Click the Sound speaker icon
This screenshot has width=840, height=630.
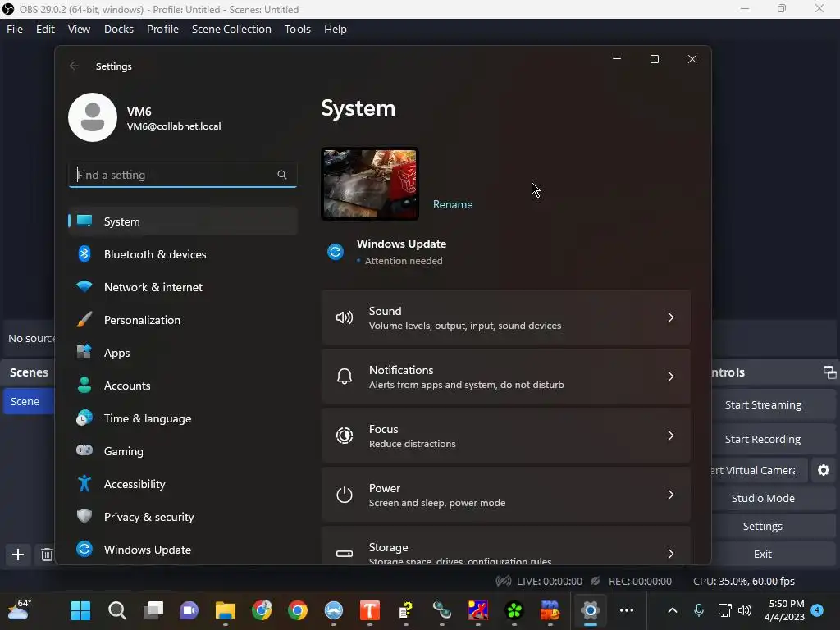click(x=345, y=317)
